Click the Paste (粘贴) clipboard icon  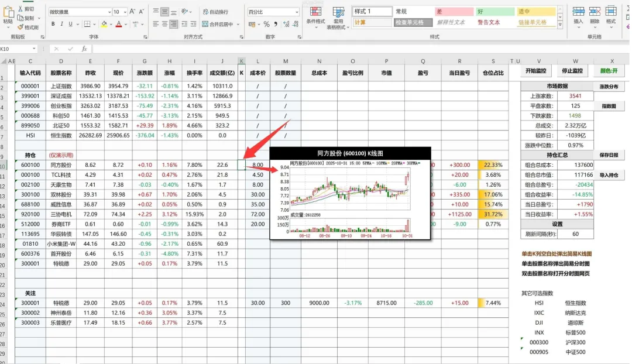click(8, 12)
